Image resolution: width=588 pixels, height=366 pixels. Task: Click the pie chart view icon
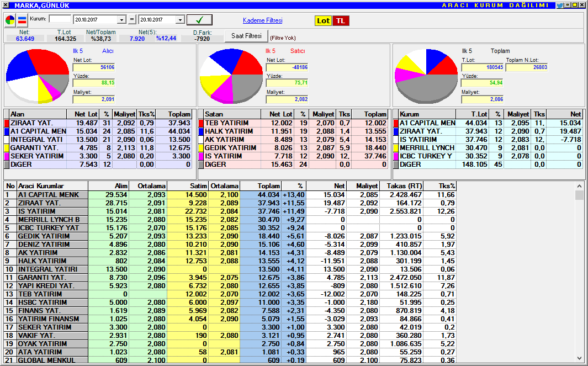(x=10, y=20)
